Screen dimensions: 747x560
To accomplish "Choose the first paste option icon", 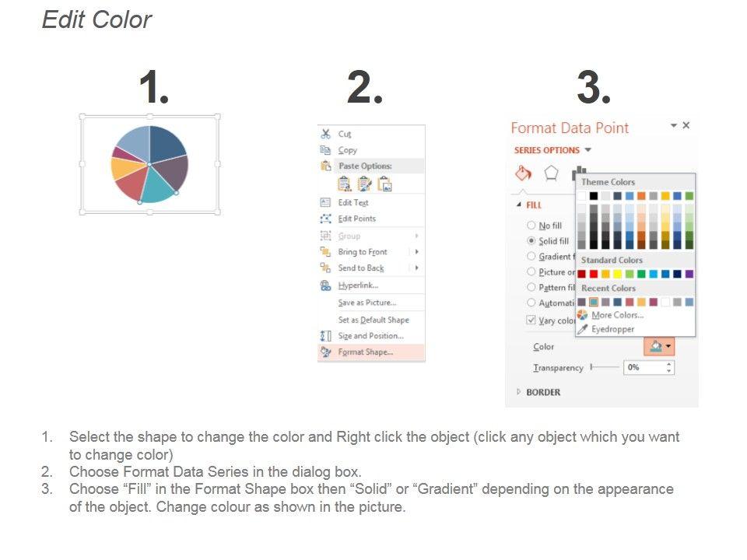I will coord(344,184).
